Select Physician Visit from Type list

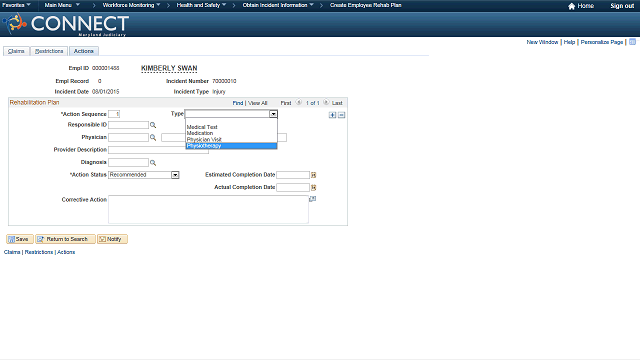(x=231, y=140)
